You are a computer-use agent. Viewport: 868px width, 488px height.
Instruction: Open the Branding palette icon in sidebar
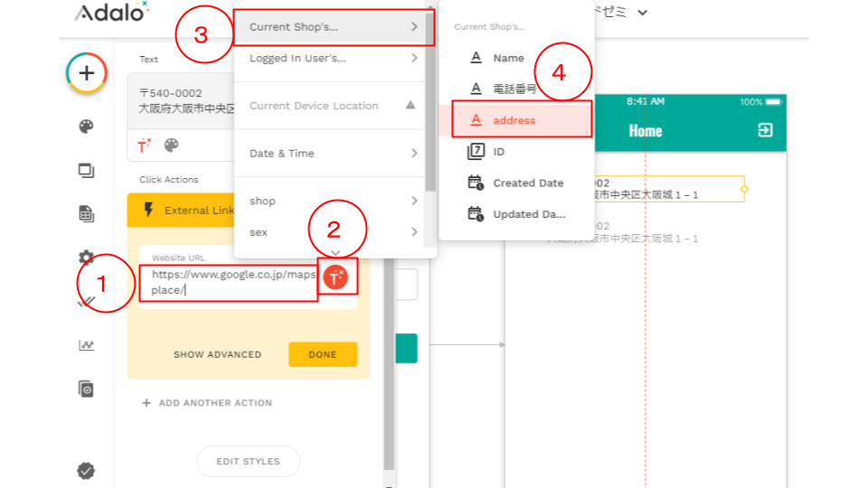(x=87, y=127)
